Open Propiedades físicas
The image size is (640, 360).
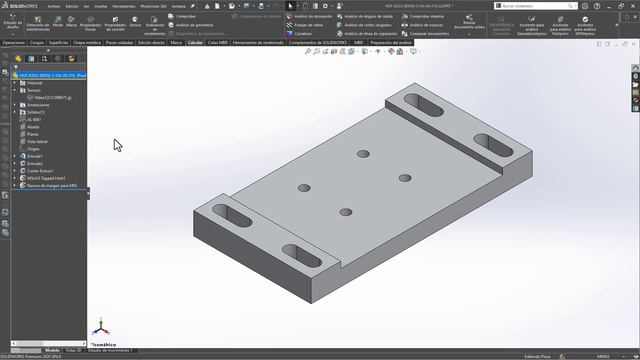(90, 24)
